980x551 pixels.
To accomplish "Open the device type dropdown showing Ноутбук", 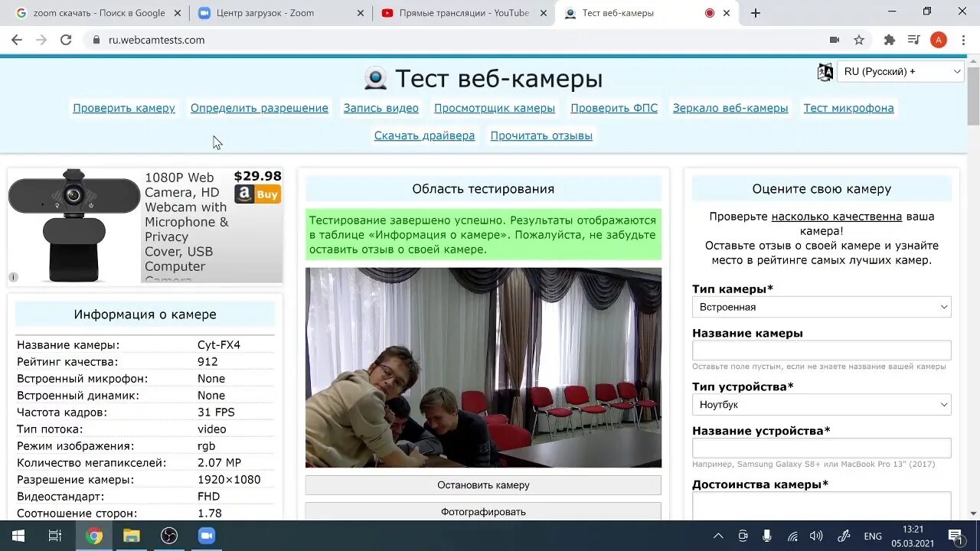I will click(x=821, y=404).
